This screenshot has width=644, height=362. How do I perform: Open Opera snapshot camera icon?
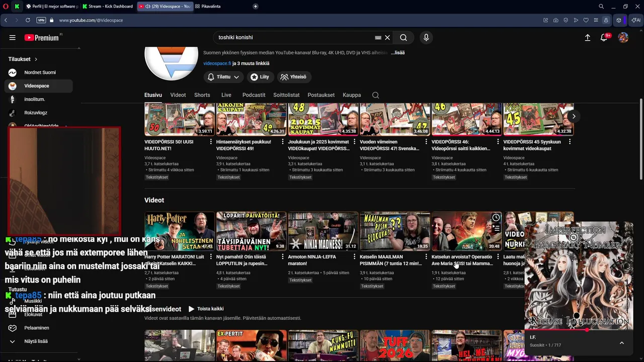tap(555, 20)
